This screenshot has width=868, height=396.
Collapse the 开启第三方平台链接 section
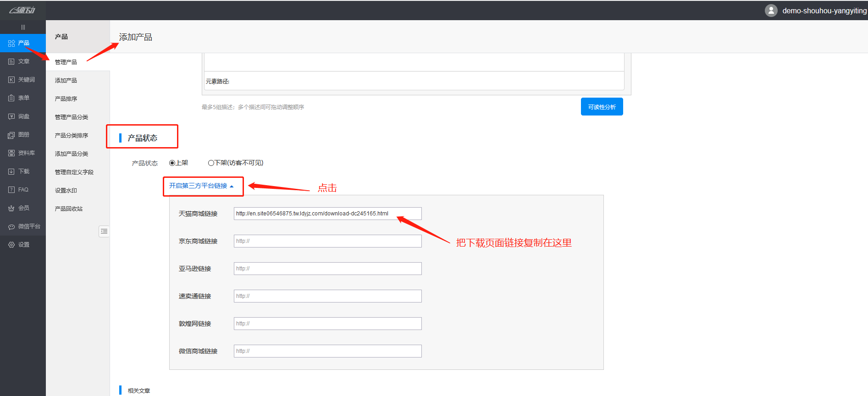tap(201, 186)
